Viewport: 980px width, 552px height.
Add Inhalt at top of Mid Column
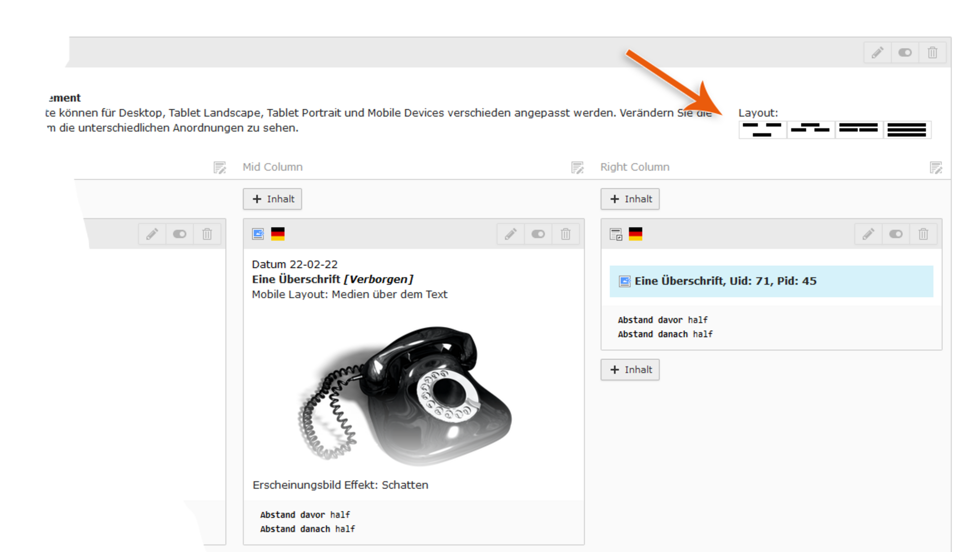(x=273, y=199)
